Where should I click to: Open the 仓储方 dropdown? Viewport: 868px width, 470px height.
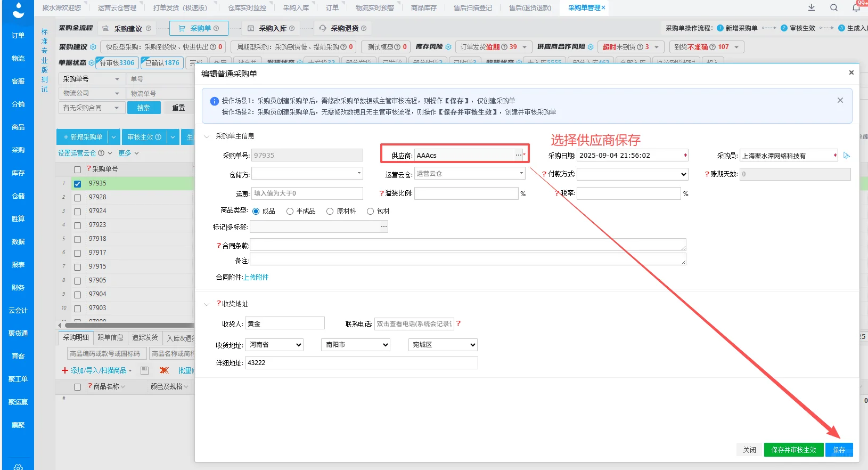tap(307, 174)
